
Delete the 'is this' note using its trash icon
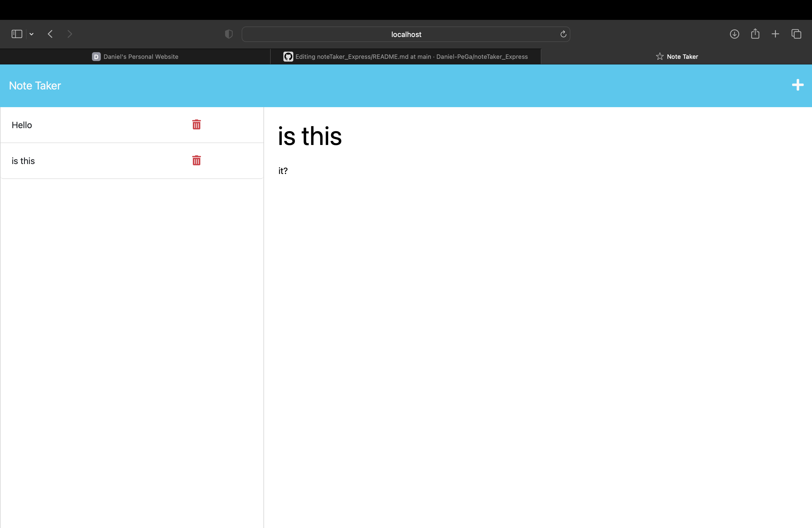coord(197,160)
